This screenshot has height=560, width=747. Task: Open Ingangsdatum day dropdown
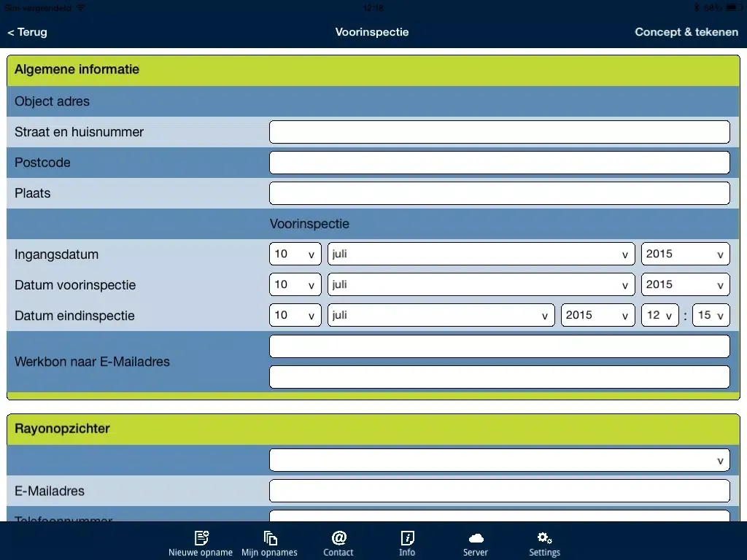coord(295,254)
